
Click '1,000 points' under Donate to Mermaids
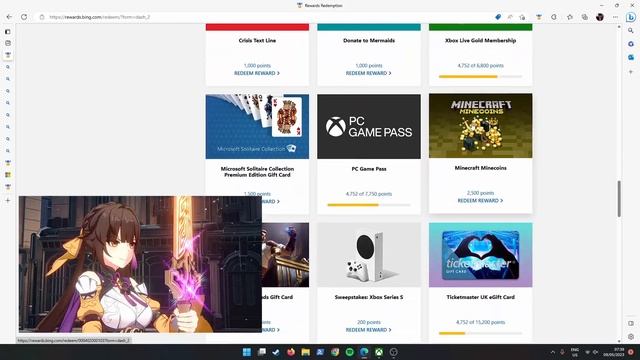tap(369, 65)
